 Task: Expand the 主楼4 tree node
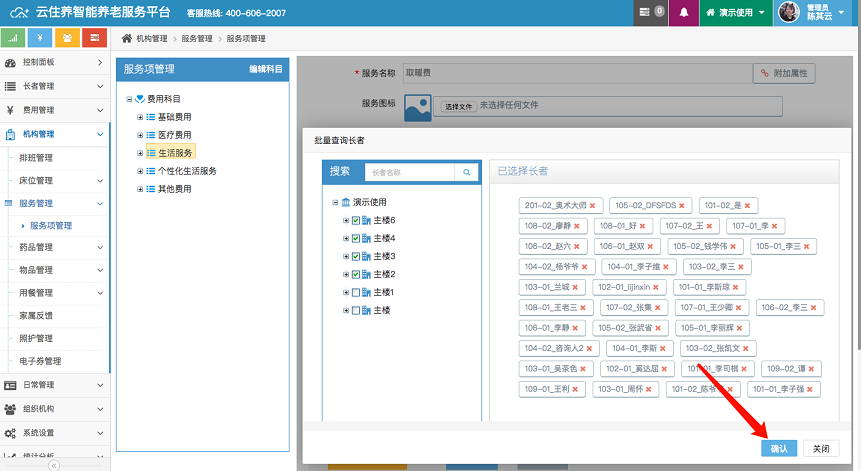click(x=346, y=238)
